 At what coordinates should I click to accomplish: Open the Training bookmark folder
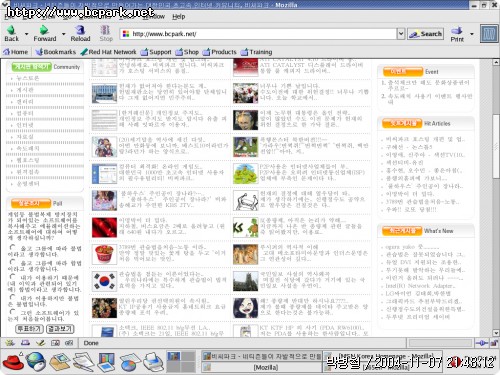tap(257, 52)
